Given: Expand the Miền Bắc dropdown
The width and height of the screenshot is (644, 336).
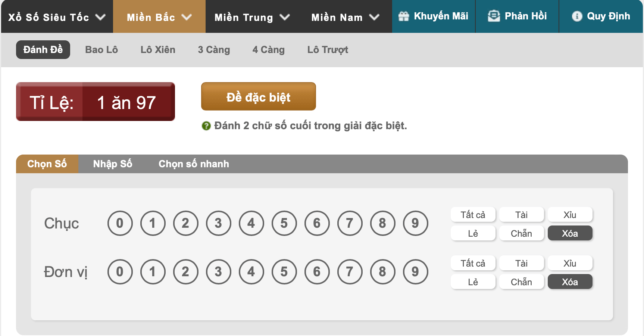Looking at the screenshot, I should pyautogui.click(x=159, y=16).
